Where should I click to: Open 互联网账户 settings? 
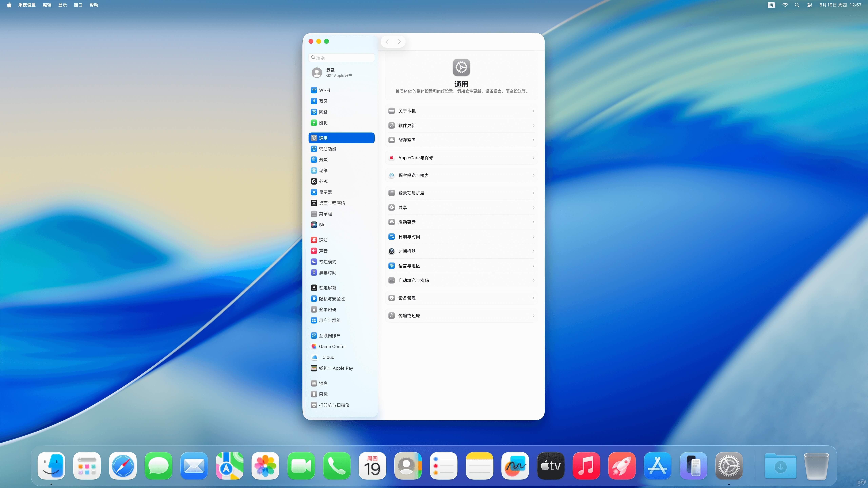tap(341, 335)
